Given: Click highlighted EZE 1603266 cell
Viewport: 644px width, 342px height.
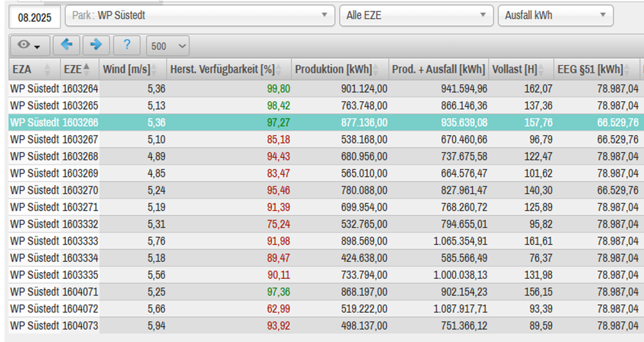Looking at the screenshot, I should (80, 123).
